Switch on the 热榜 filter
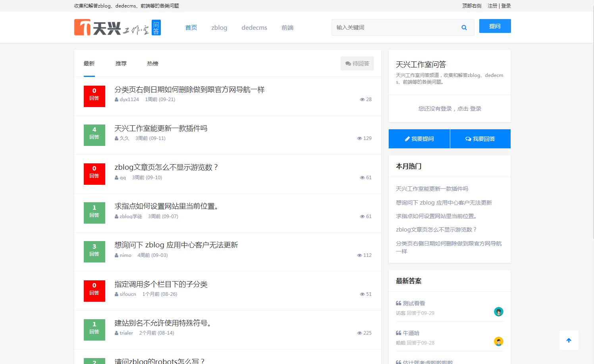594x364 pixels. pos(152,63)
